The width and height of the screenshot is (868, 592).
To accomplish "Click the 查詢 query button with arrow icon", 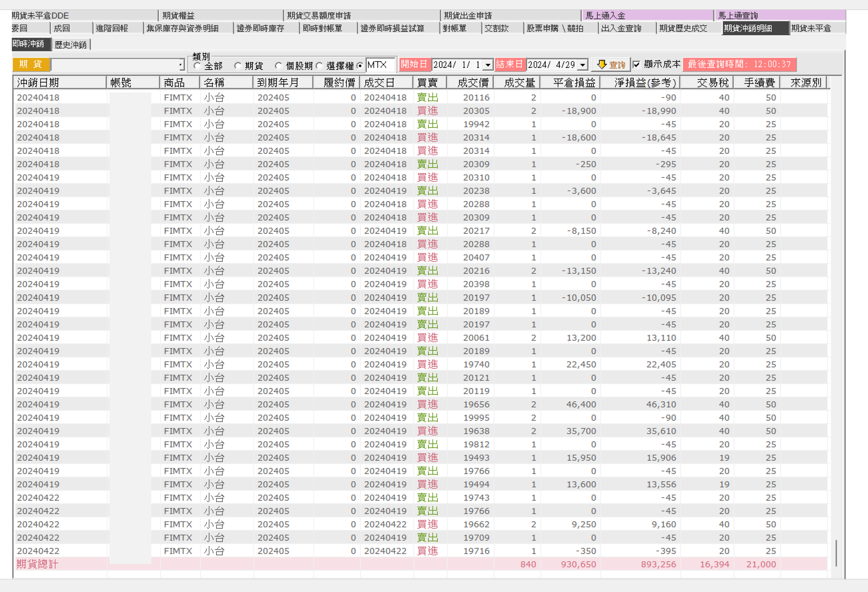I will coord(611,64).
